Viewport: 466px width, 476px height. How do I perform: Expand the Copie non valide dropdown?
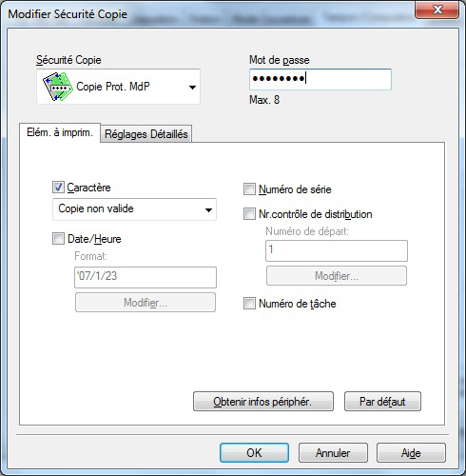click(134, 209)
